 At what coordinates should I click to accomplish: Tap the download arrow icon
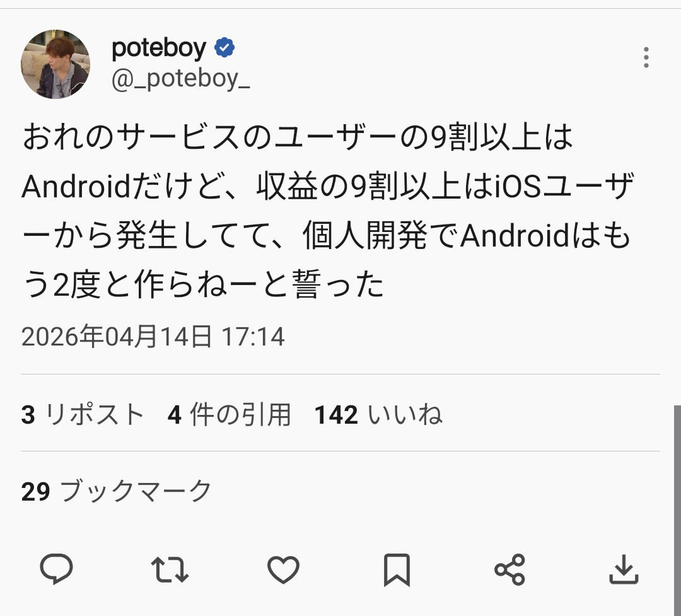(x=624, y=570)
